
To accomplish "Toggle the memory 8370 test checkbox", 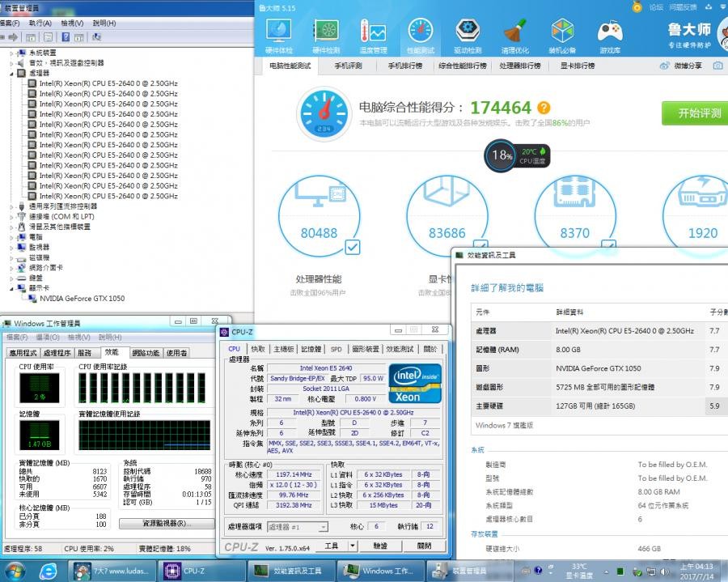I will (608, 244).
